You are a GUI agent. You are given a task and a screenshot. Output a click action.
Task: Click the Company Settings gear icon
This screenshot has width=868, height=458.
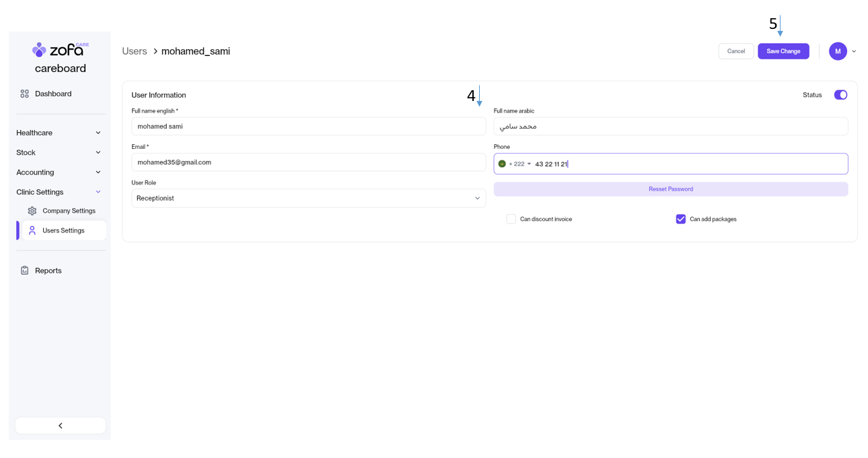pos(32,211)
